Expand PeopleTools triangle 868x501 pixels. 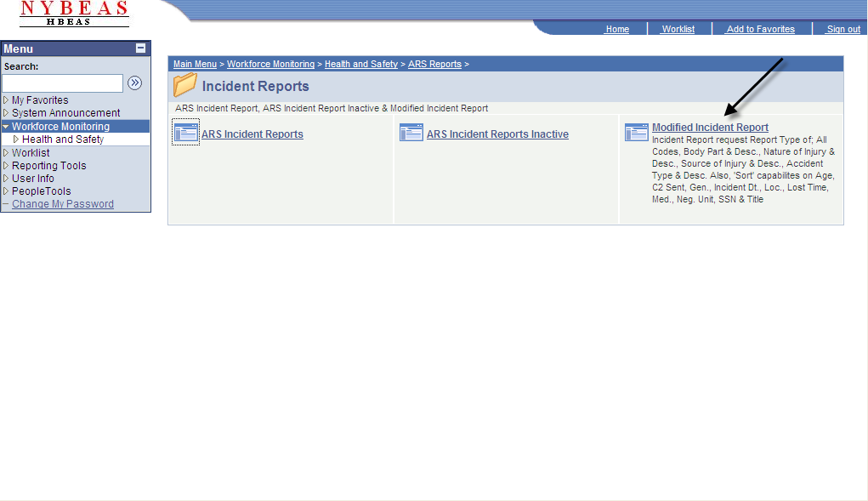[6, 191]
